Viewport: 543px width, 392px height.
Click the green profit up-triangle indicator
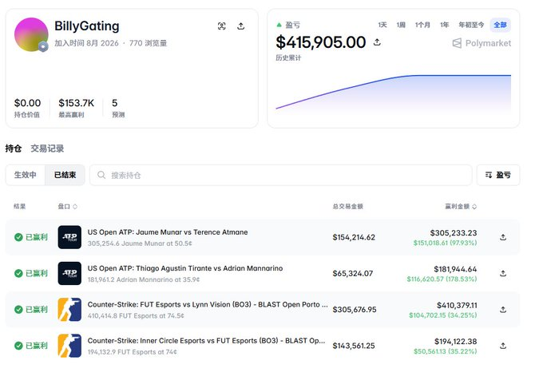279,25
